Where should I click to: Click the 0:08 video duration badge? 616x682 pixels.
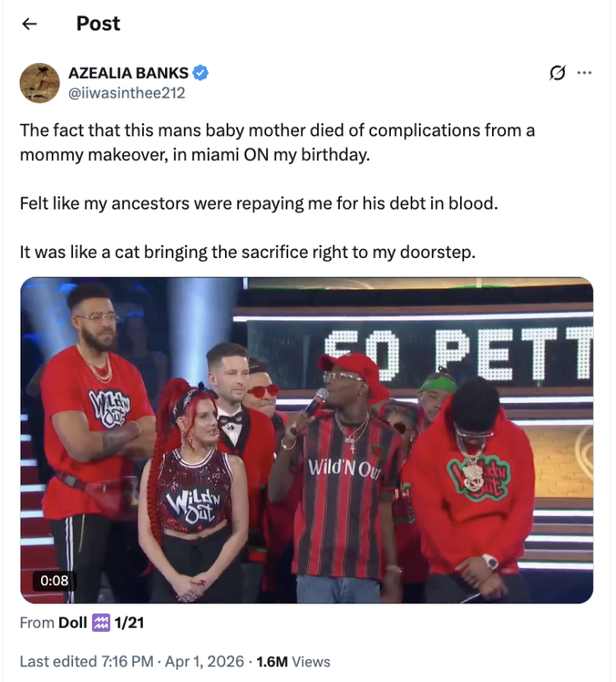pyautogui.click(x=54, y=580)
